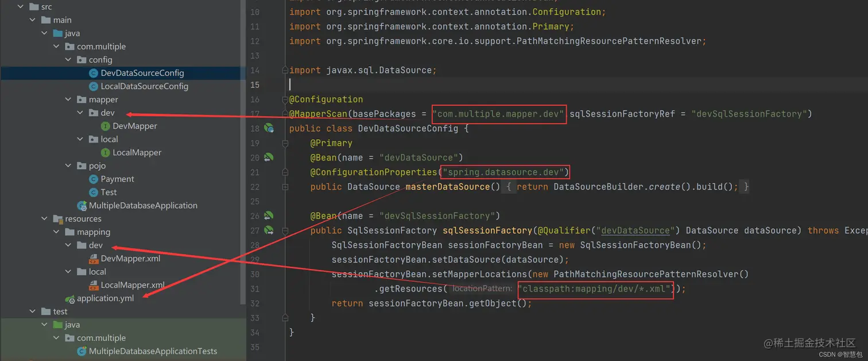868x361 pixels.
Task: Select MultipleDatabaseApplication in the tree
Action: tap(143, 205)
